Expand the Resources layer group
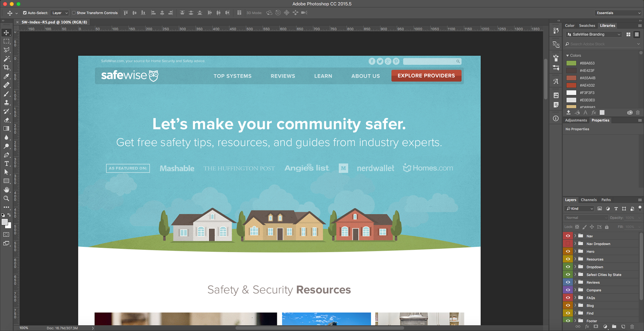Image resolution: width=644 pixels, height=331 pixels. tap(575, 259)
